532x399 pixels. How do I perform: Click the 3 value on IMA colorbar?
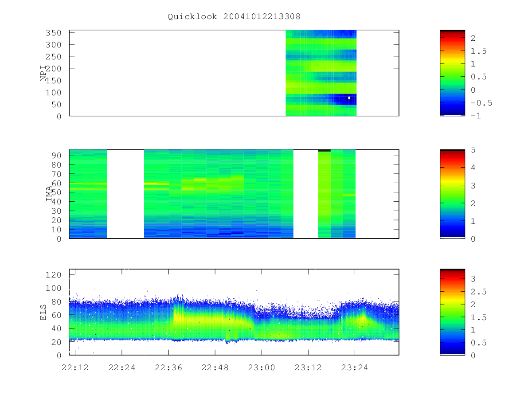473,185
